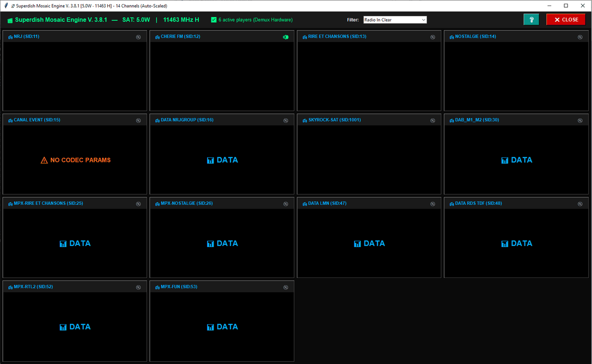Screen dimensions: 592x364
Task: Click the DATA placeholder in MPX-FUN tile
Action: click(222, 327)
